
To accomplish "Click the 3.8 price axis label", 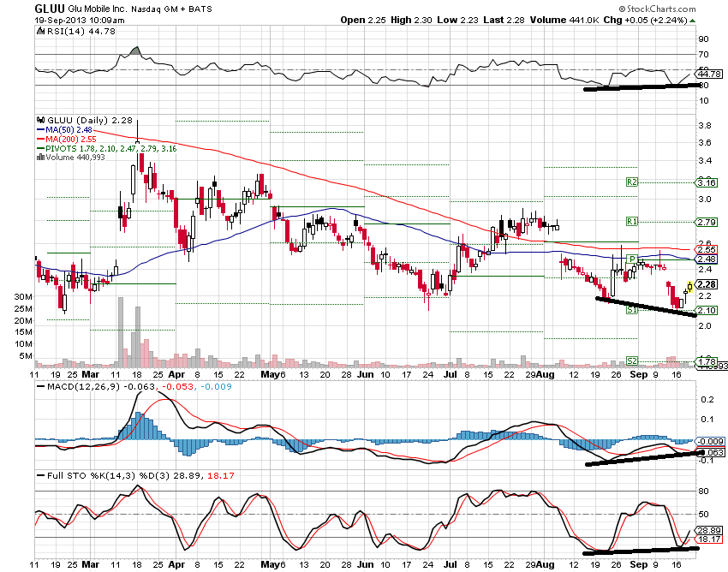I will pyautogui.click(x=705, y=125).
